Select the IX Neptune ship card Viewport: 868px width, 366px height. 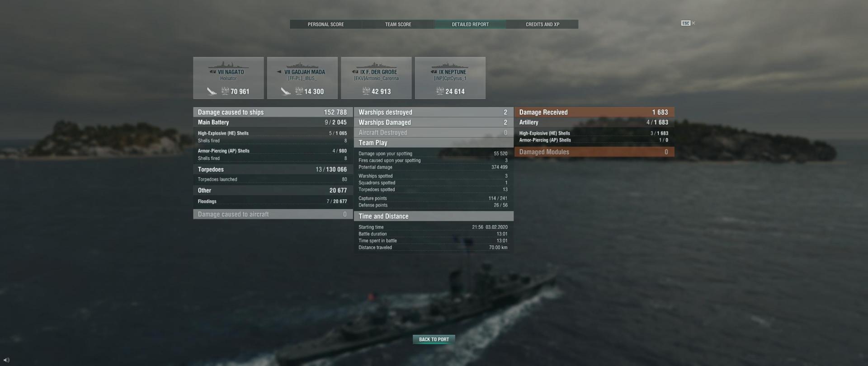pos(450,78)
